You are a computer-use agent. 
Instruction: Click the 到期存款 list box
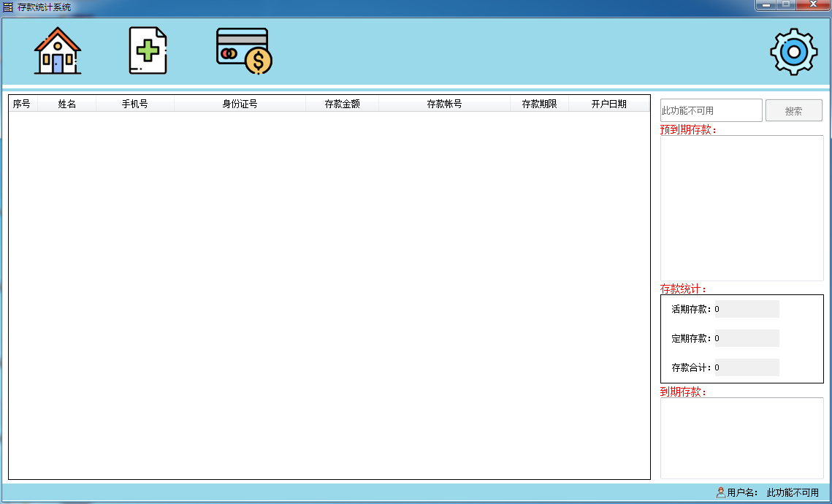[x=742, y=438]
